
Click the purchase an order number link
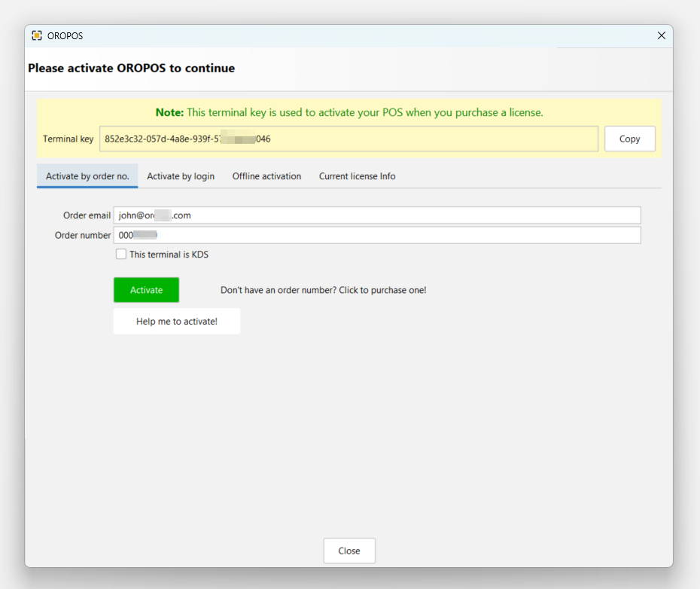(323, 290)
